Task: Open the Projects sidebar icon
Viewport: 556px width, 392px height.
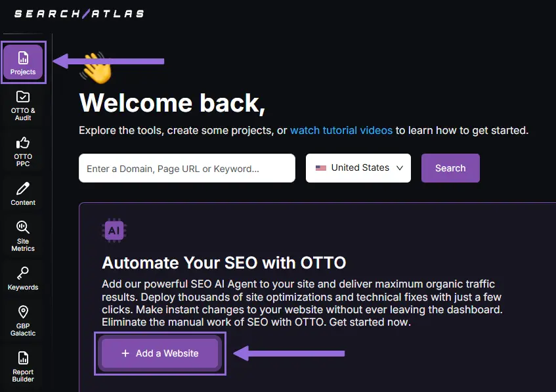Action: 23,63
